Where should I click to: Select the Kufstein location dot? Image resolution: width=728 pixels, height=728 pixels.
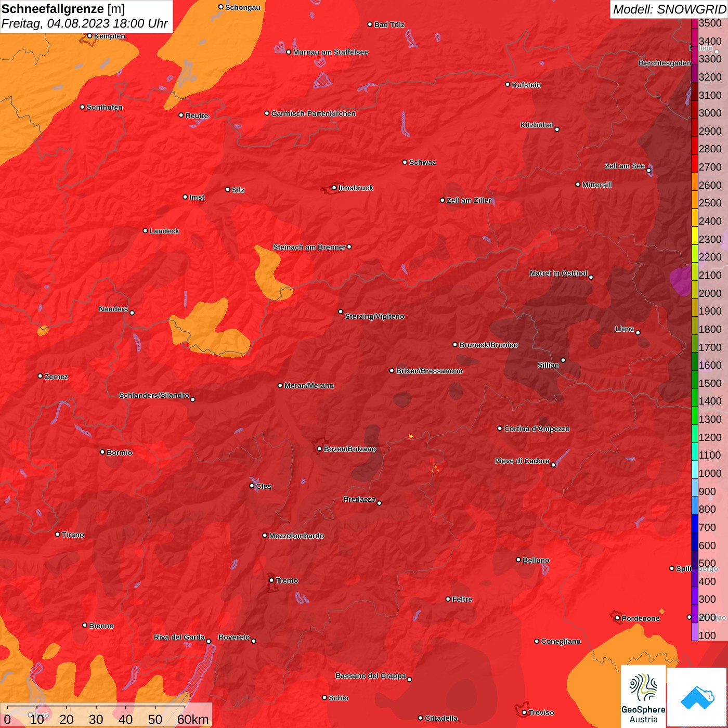[x=508, y=84]
